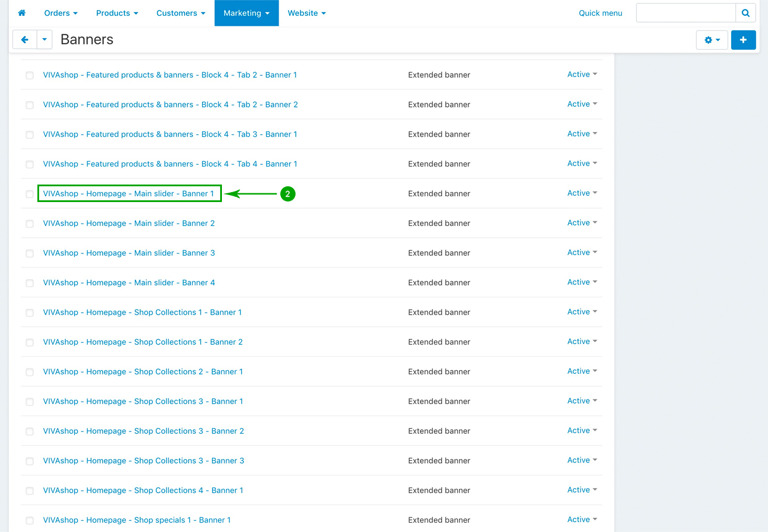
Task: Open dropdown caret beside back arrow
Action: click(45, 40)
